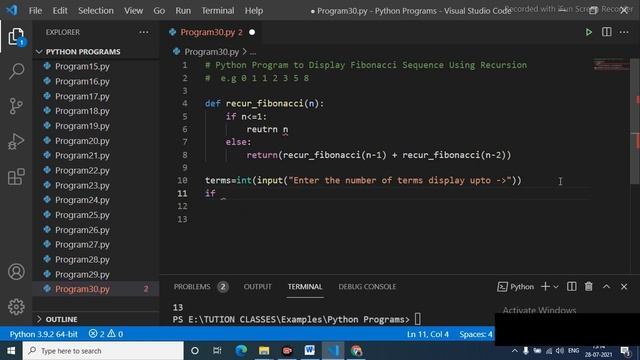Open the notifications action center icon

[x=625, y=351]
